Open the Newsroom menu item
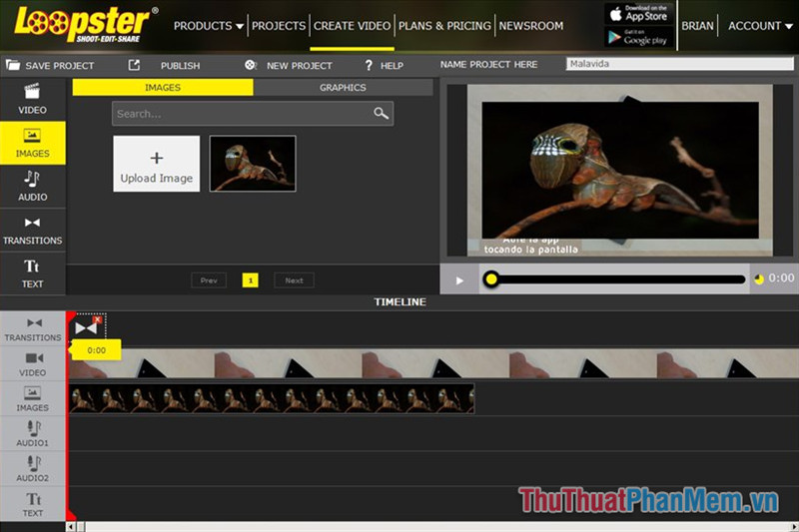The width and height of the screenshot is (799, 532). 531,26
